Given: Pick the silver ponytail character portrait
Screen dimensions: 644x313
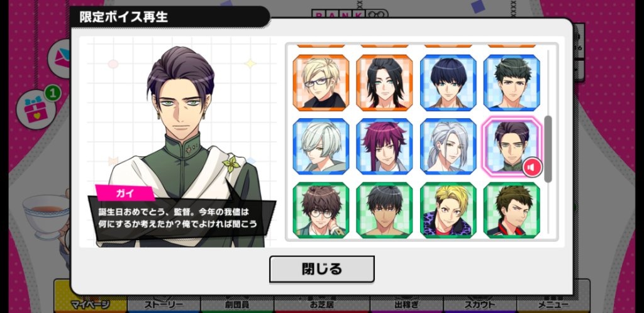Looking at the screenshot, I should tap(448, 146).
